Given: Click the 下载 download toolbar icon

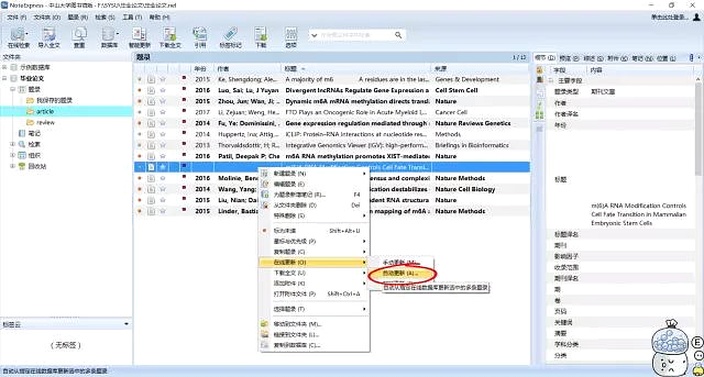Looking at the screenshot, I should [x=261, y=35].
